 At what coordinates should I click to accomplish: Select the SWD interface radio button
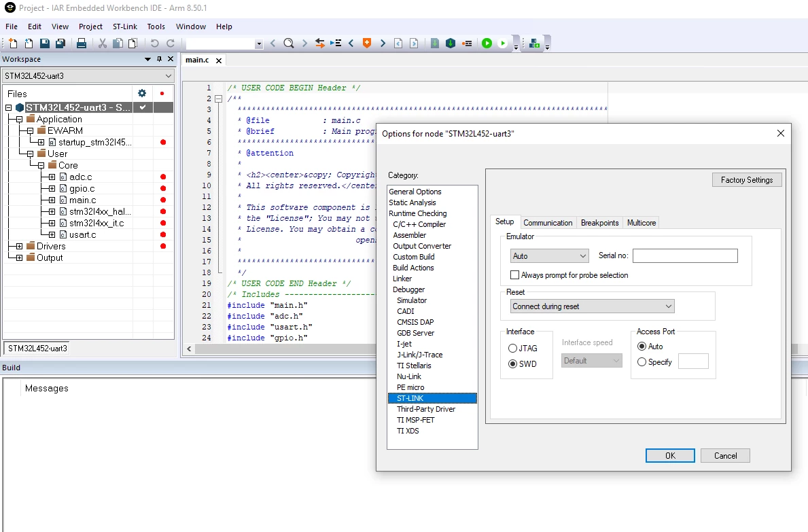click(x=512, y=363)
